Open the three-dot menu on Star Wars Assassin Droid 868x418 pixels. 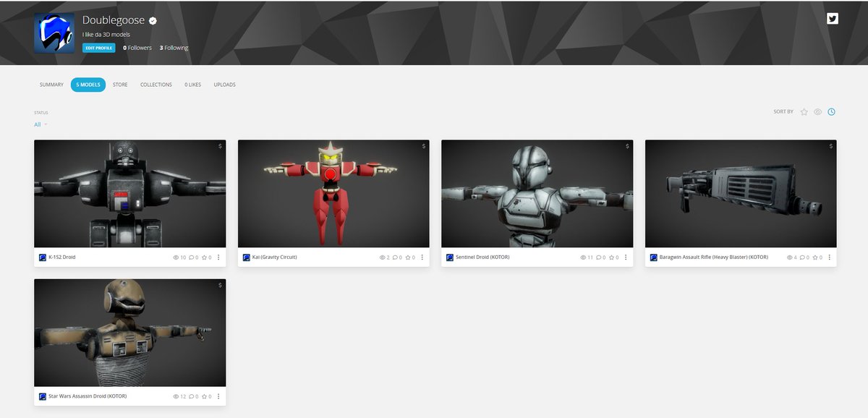click(218, 396)
